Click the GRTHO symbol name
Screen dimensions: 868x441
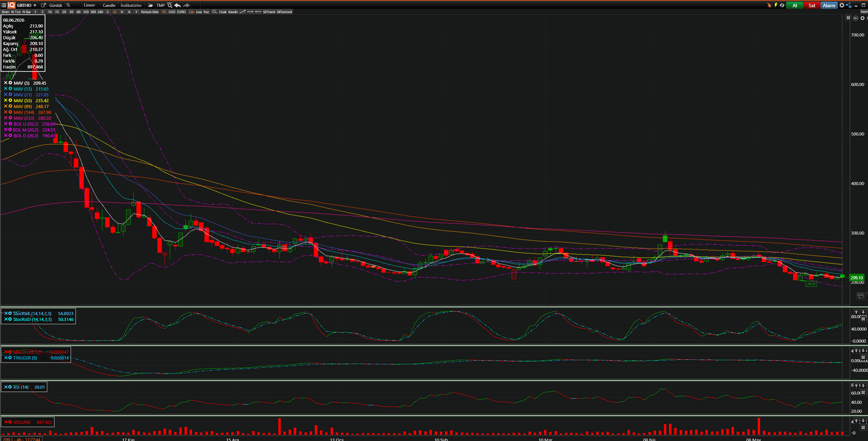24,5
